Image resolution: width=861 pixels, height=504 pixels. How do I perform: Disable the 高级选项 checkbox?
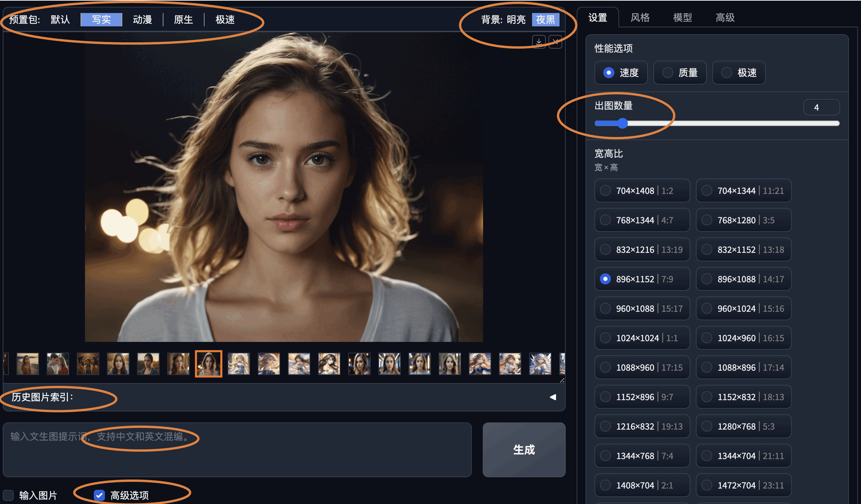pos(99,495)
